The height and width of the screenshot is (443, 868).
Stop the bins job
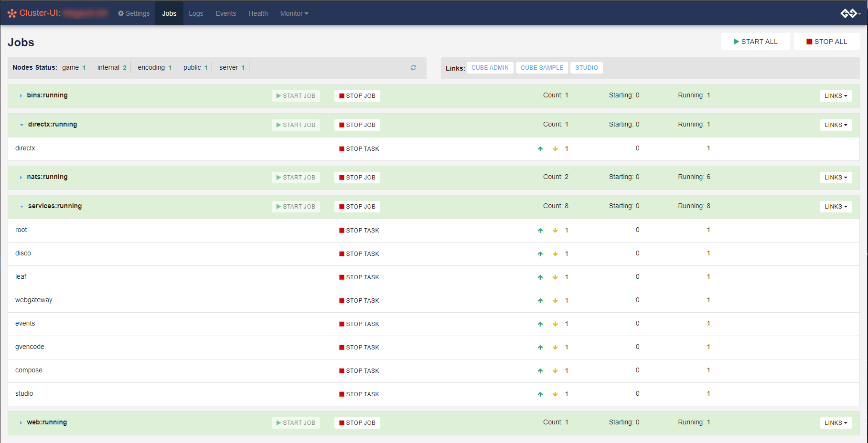click(357, 96)
